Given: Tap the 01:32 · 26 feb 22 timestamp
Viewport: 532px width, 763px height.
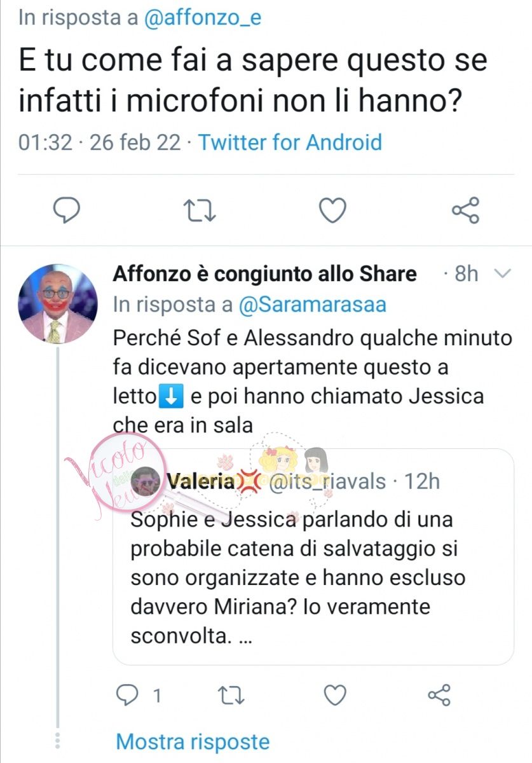Looking at the screenshot, I should [x=100, y=142].
